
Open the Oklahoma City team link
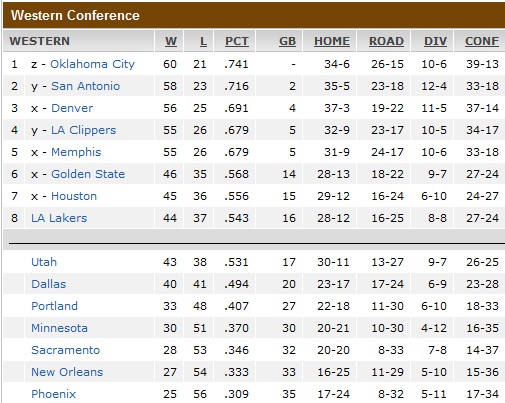tap(92, 64)
